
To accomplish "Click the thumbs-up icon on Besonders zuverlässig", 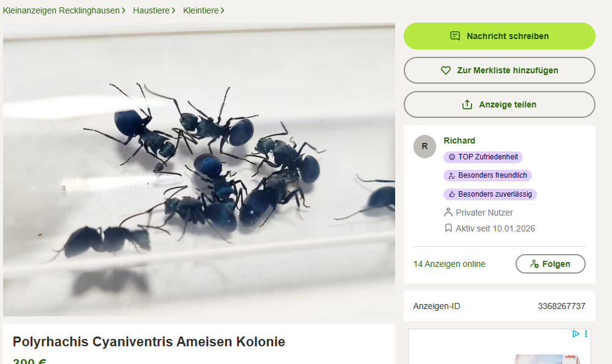I will (x=452, y=194).
